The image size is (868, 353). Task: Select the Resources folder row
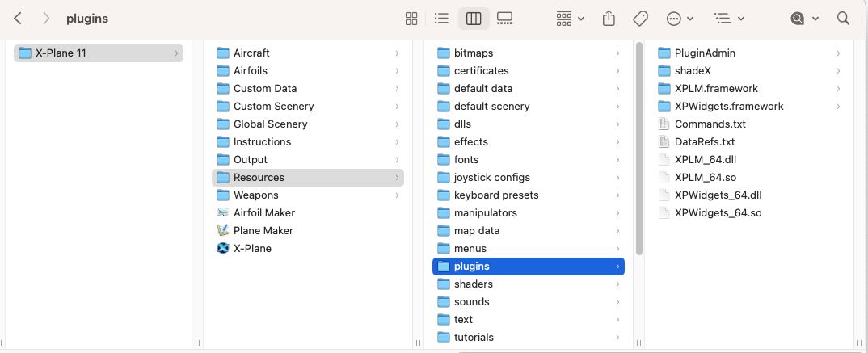point(309,178)
